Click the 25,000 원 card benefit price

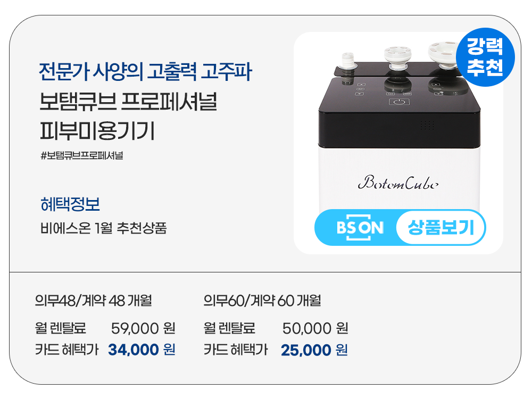pos(314,350)
